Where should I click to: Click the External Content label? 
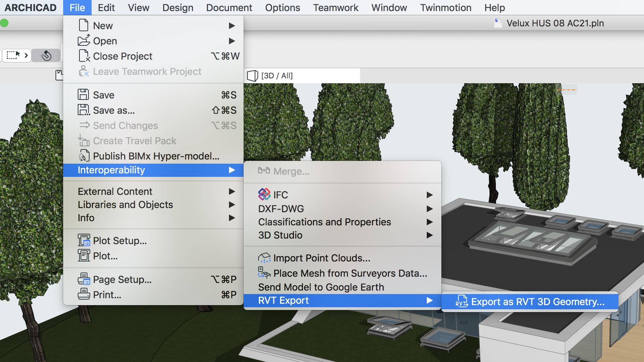click(115, 191)
